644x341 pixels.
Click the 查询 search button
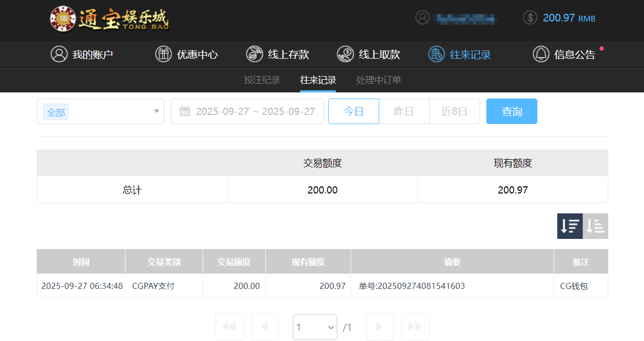[511, 111]
